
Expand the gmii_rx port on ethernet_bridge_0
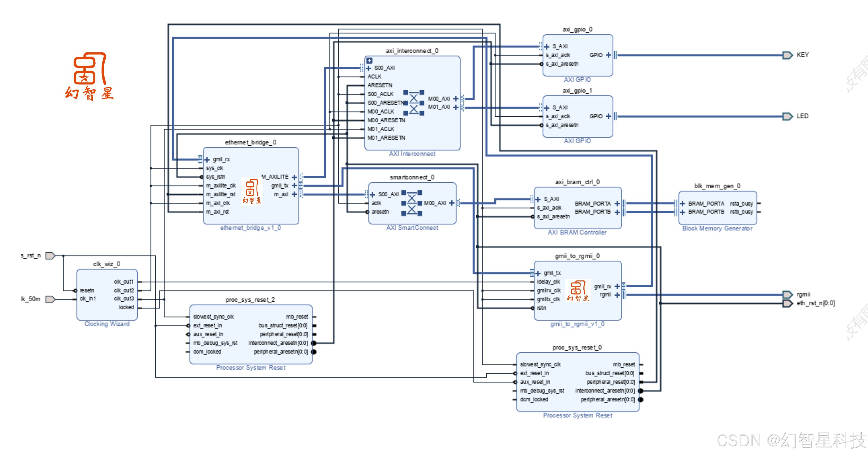coord(207,160)
